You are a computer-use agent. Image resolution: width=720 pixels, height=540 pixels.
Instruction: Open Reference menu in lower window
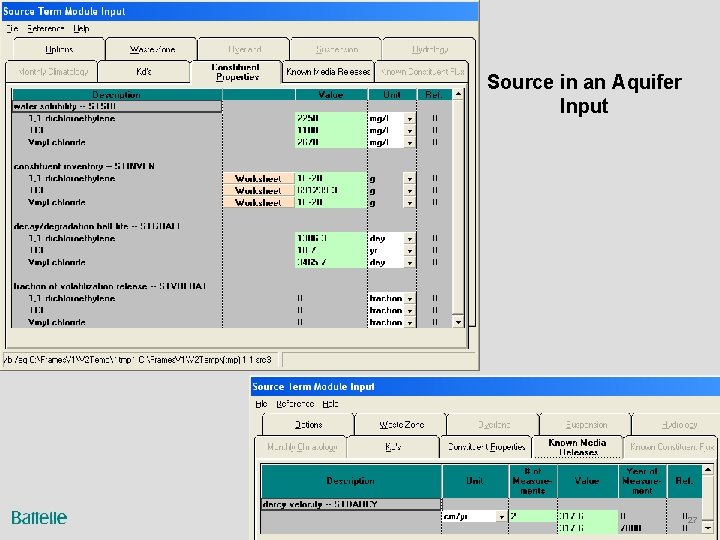(x=295, y=404)
